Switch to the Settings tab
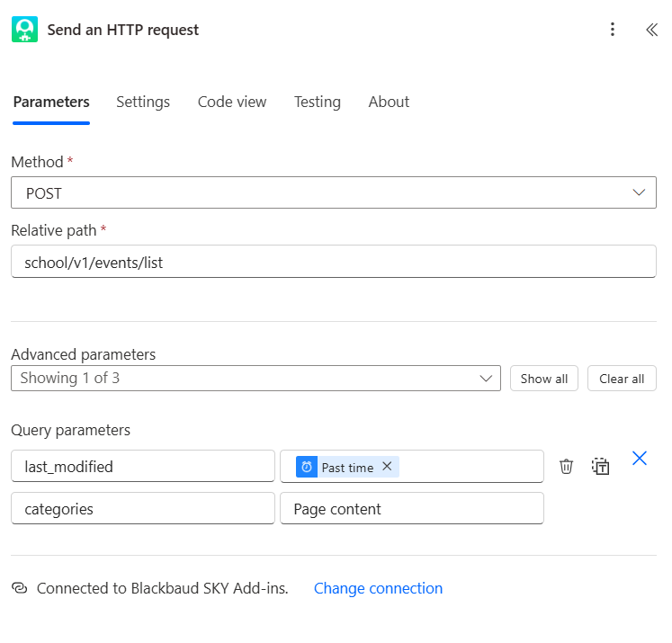This screenshot has height=643, width=672. coord(143,102)
